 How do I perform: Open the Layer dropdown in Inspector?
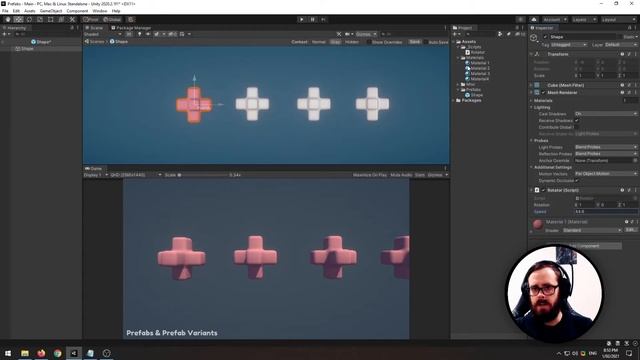click(x=621, y=44)
